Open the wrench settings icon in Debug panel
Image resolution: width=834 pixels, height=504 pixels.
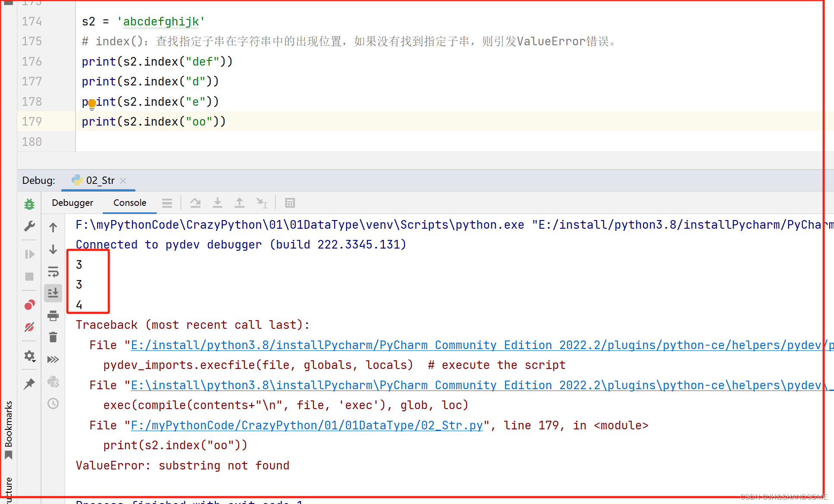tap(29, 226)
